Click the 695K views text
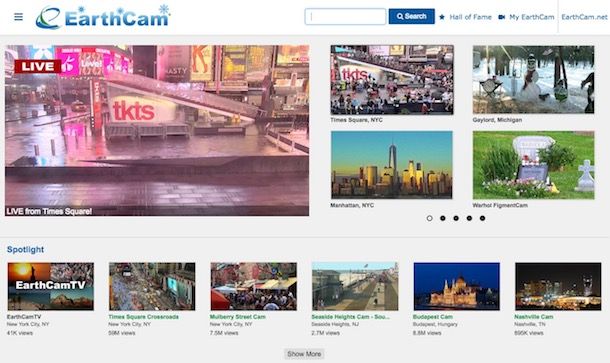Image resolution: width=610 pixels, height=363 pixels. pos(529,333)
